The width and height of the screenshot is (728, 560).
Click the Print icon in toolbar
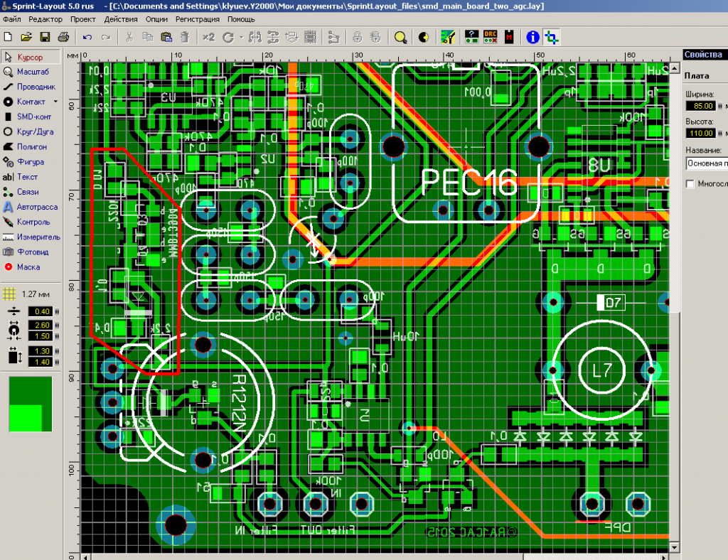pos(63,37)
